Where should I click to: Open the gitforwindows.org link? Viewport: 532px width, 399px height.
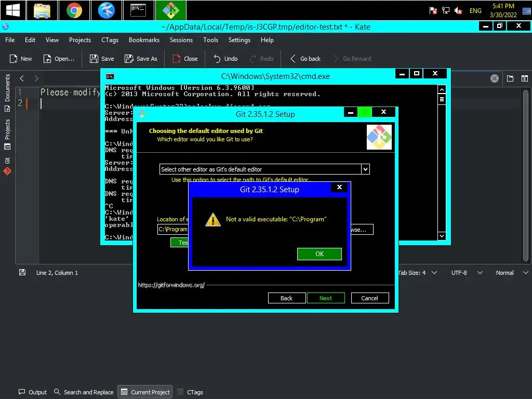point(171,285)
